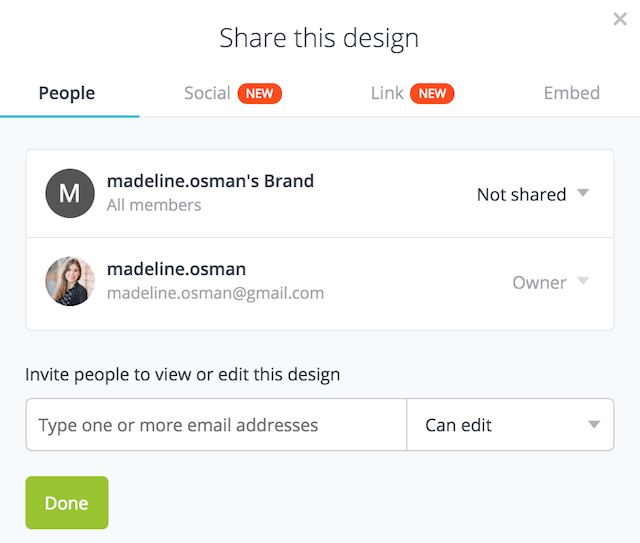
Task: Click the Owner role label
Action: (539, 283)
